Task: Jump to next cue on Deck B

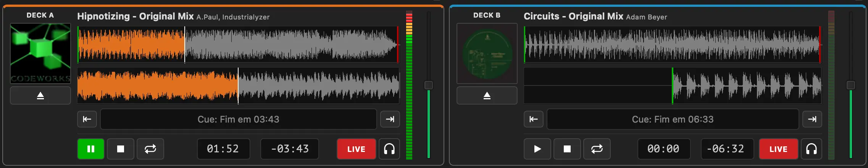Action: [x=812, y=119]
